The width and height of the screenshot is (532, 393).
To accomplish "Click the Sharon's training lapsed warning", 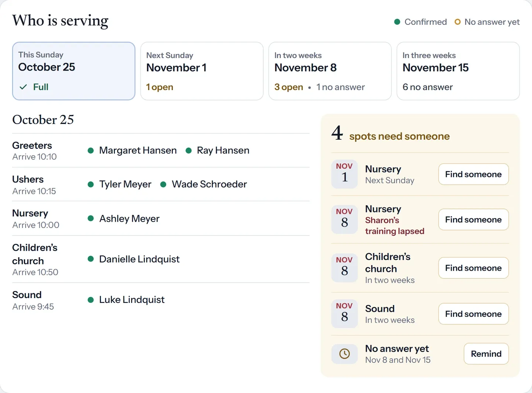I will coord(395,226).
